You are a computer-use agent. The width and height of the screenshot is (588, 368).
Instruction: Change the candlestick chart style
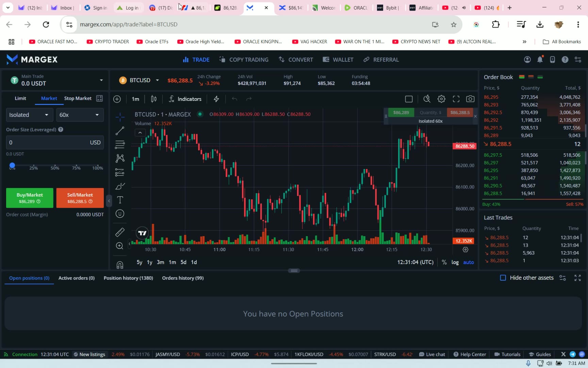click(154, 99)
